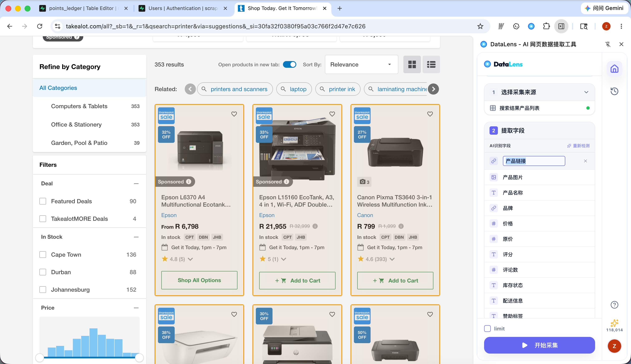Viewport: 631px width, 364px height.
Task: Expand rating details for Epson L6370
Action: point(190,259)
